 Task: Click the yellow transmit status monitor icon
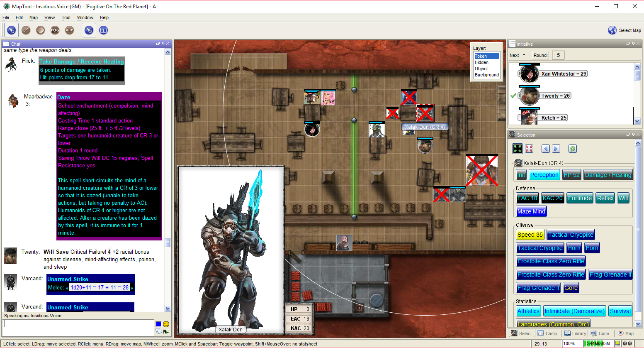617,343
